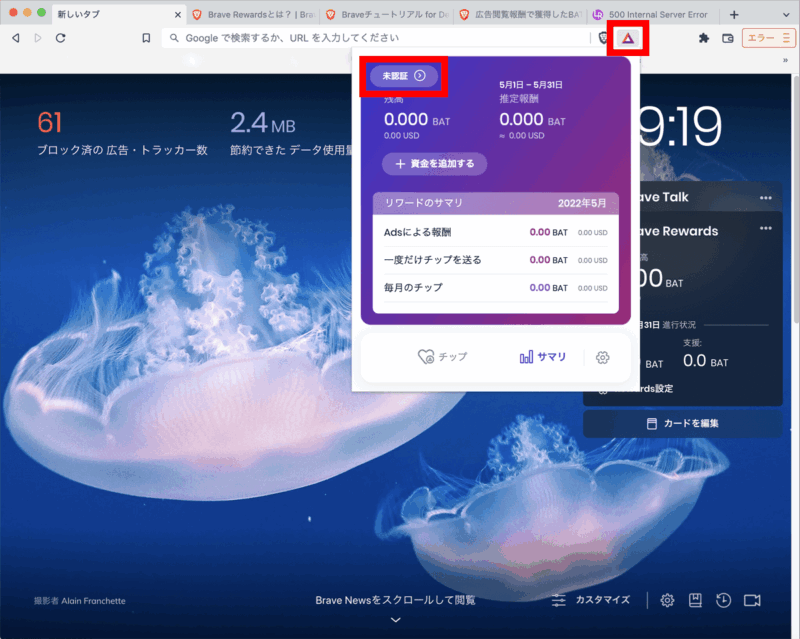Expand the Brave Talk card three-dot menu
The width and height of the screenshot is (800, 639).
765,198
